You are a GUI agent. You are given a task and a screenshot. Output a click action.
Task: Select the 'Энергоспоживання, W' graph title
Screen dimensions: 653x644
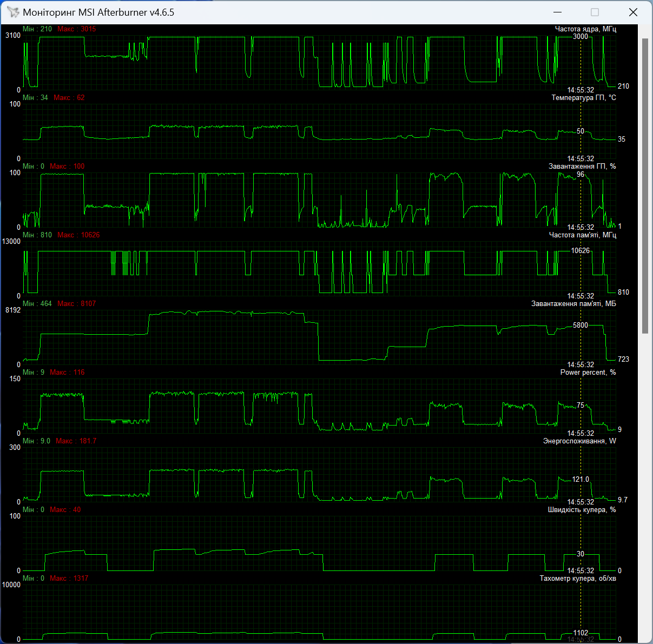coord(579,441)
